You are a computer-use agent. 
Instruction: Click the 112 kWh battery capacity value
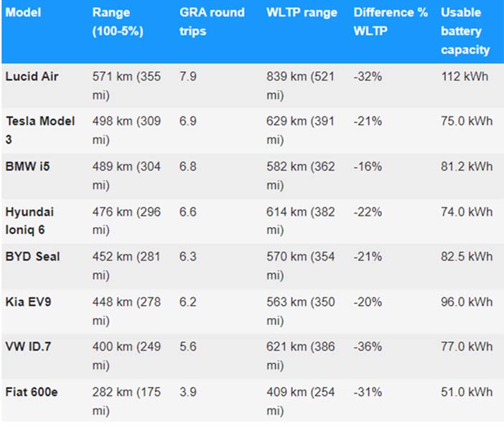[x=465, y=77]
